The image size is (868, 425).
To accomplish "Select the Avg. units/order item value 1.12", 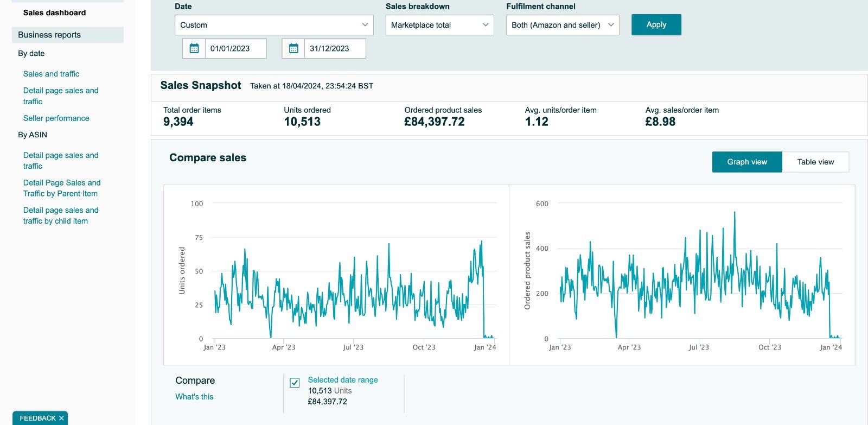I will [x=537, y=122].
